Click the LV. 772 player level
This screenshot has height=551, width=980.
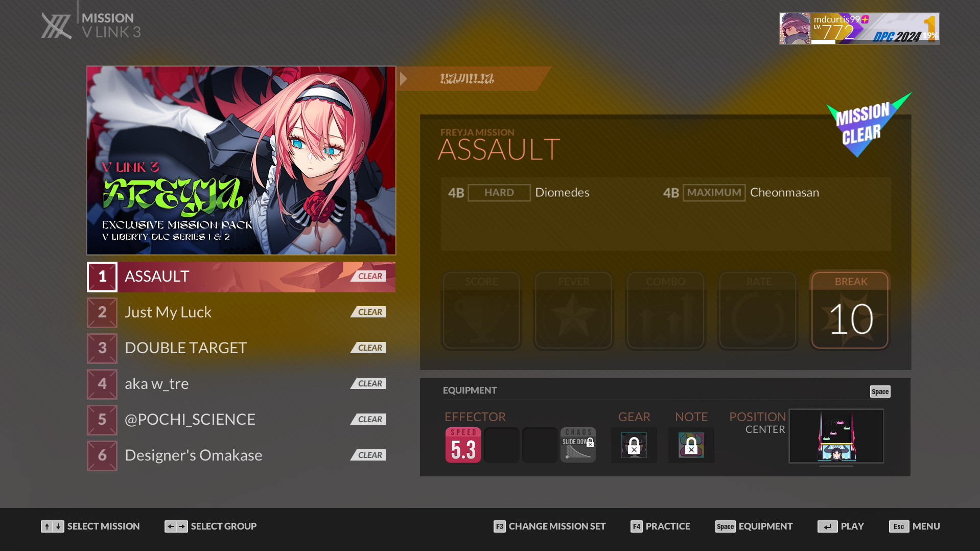(x=834, y=32)
